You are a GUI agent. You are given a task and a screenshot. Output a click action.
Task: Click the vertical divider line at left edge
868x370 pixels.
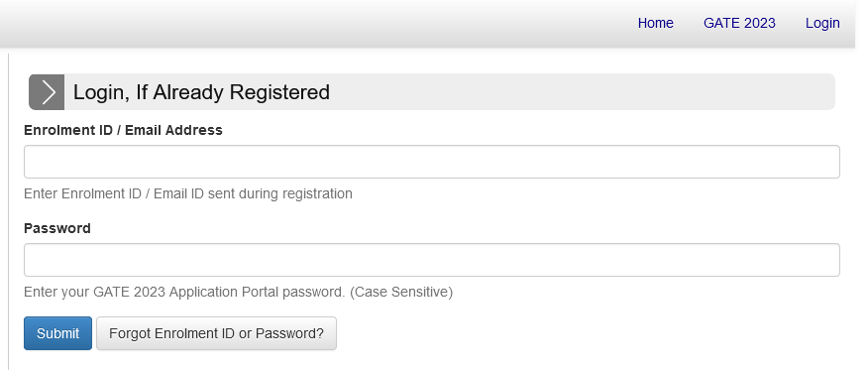point(8,210)
